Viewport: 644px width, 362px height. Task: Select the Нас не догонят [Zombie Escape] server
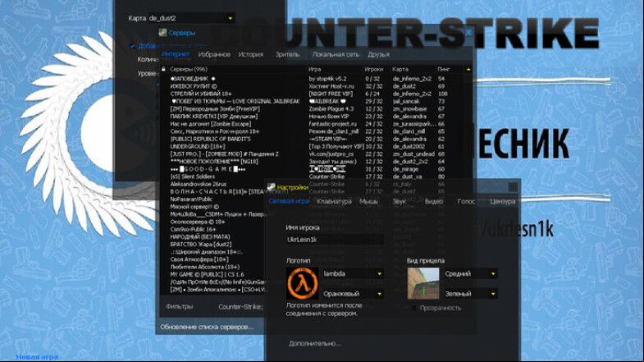312,124
